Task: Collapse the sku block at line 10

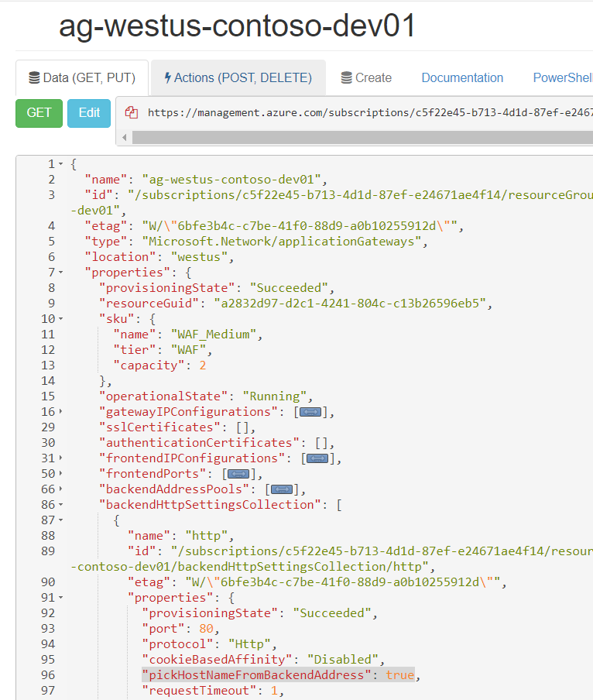Action: pyautogui.click(x=60, y=319)
